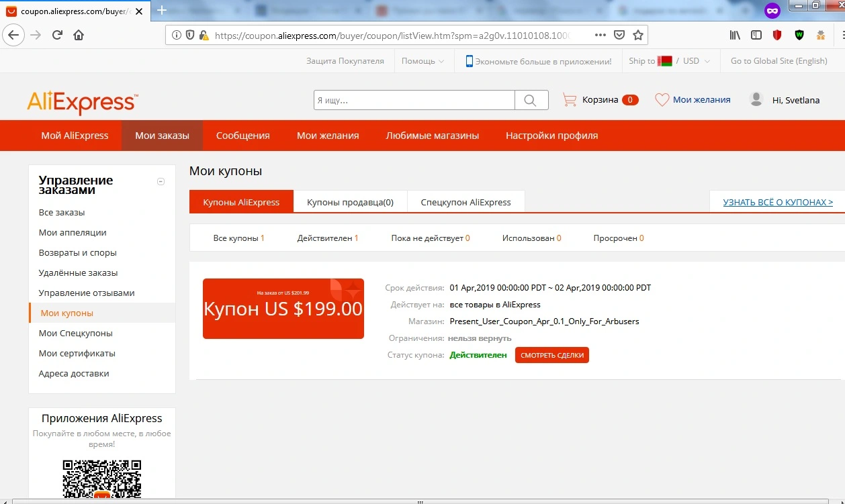Screen dimensions: 845x504
Task: Click СМОТРЕТЬ СДЕЛКИ button
Action: 552,355
